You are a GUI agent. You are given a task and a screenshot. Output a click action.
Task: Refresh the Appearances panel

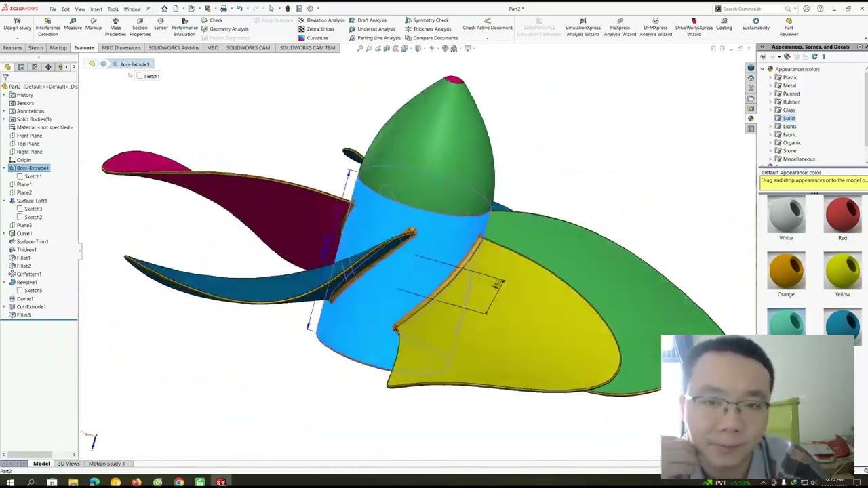814,57
